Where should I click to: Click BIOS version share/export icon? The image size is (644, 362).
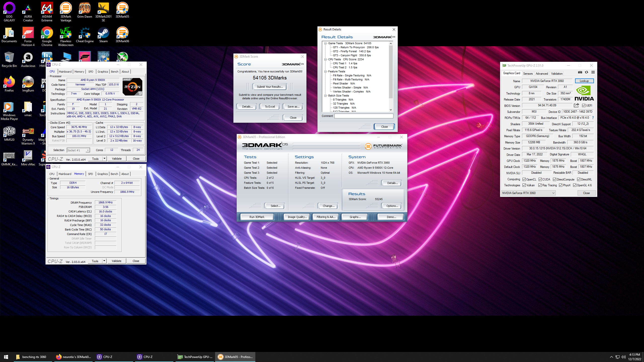coord(576,105)
